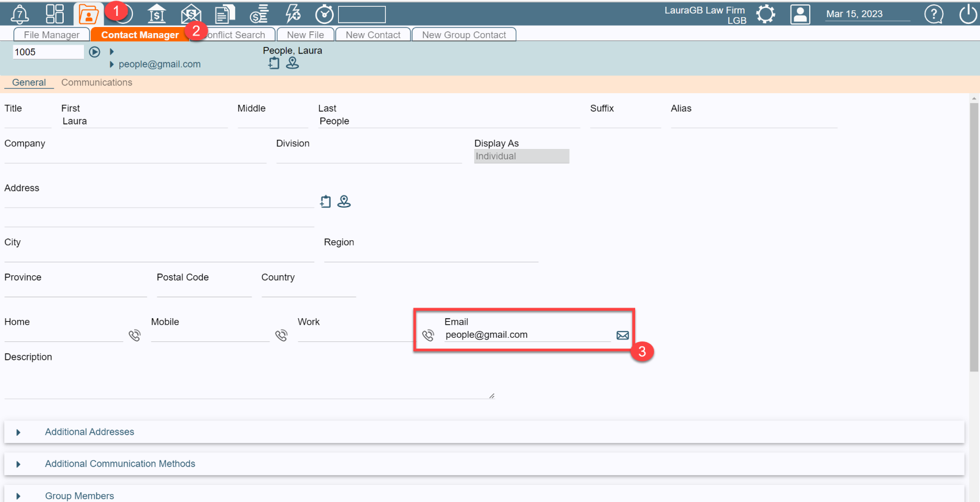Expand the arrow next to the play button
Viewport: 980px width, 502px height.
click(111, 51)
